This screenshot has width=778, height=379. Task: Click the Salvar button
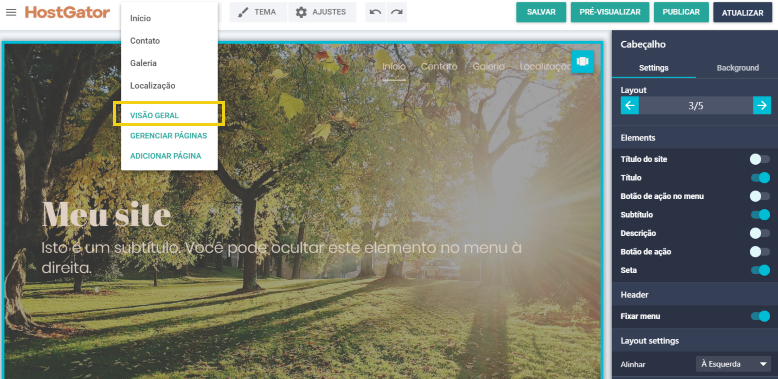click(541, 12)
